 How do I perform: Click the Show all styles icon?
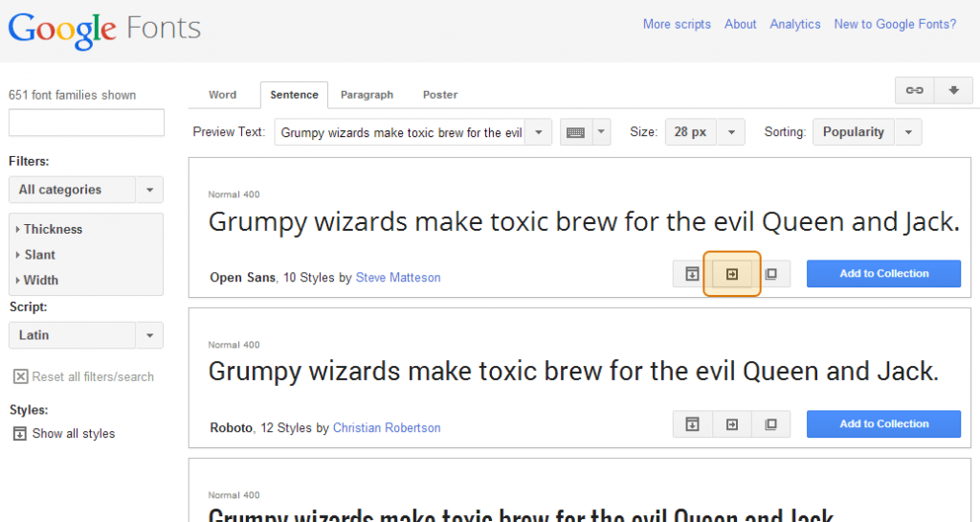[x=20, y=433]
